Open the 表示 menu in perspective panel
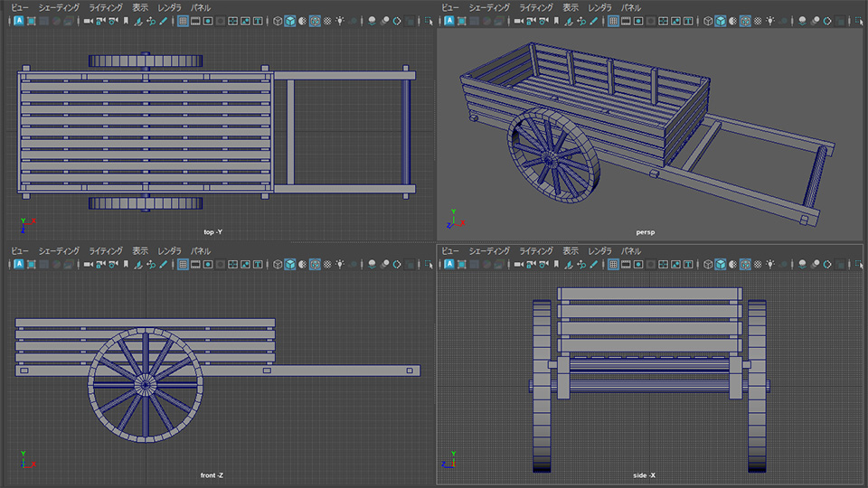Image resolution: width=868 pixels, height=488 pixels. [x=571, y=7]
